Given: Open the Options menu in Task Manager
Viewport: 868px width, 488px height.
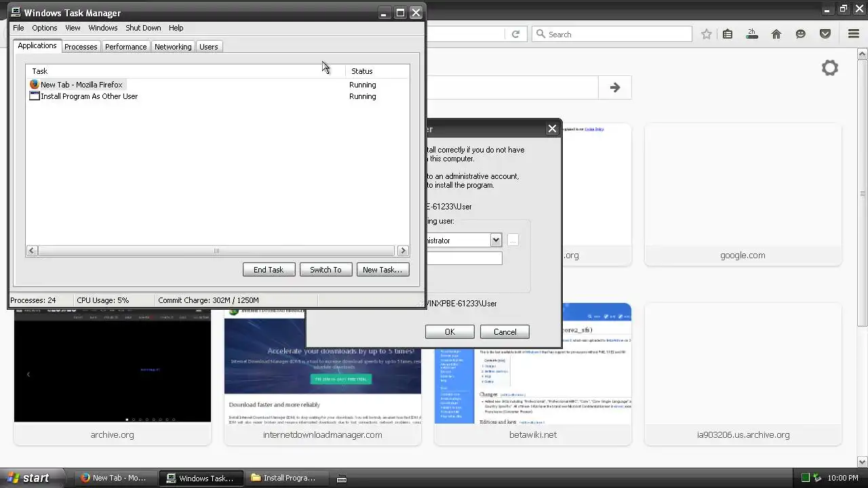Looking at the screenshot, I should point(45,28).
